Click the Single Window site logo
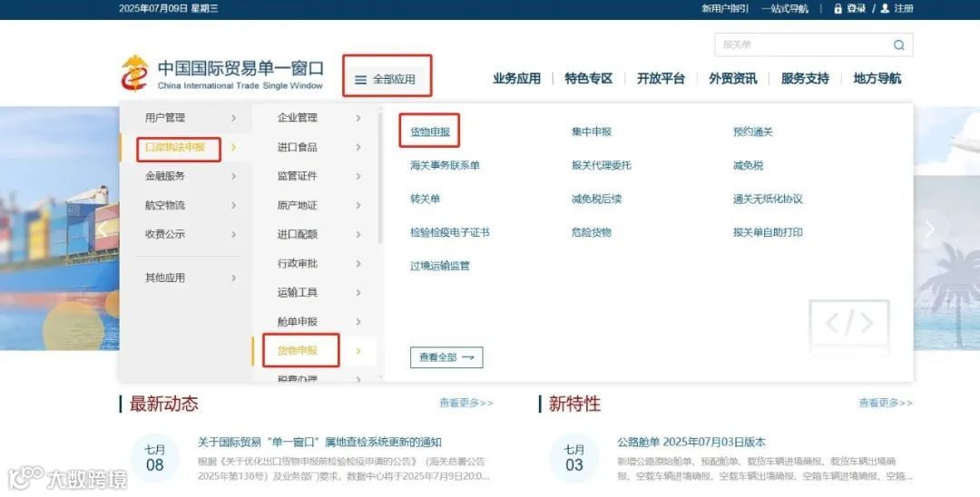The image size is (980, 497). pos(222,73)
